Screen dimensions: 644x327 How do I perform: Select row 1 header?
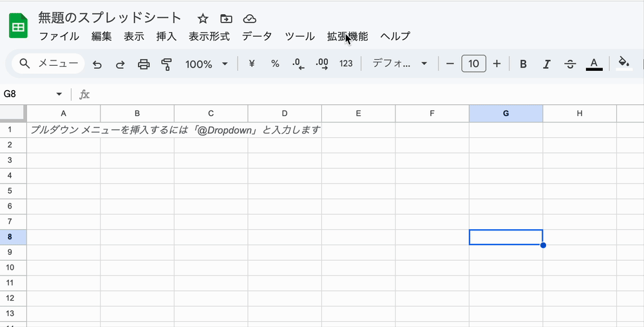coord(13,130)
